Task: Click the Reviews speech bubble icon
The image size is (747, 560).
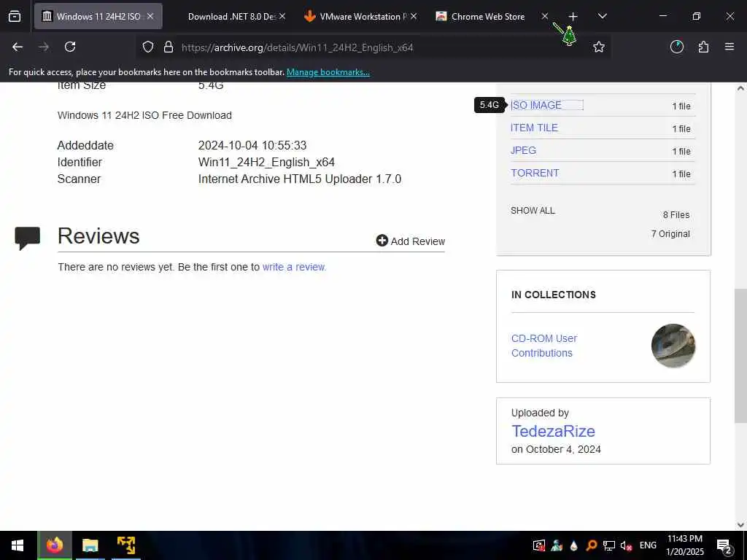Action: tap(28, 238)
